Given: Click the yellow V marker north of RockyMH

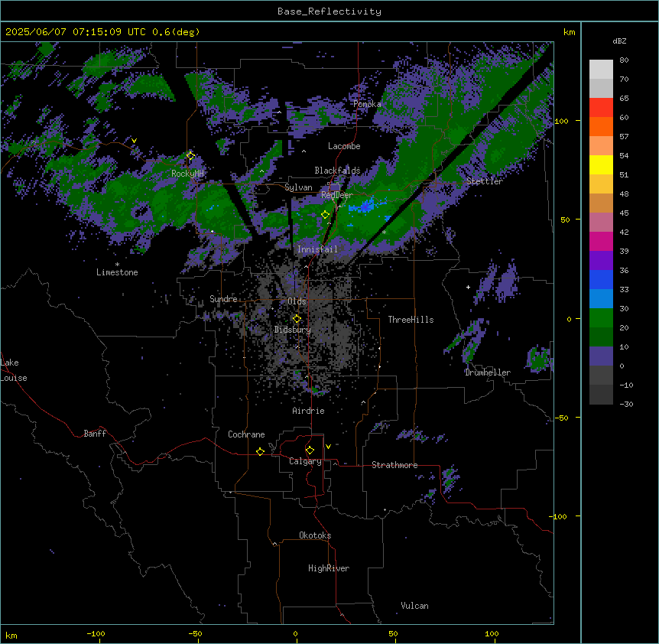Looking at the screenshot, I should pos(134,141).
